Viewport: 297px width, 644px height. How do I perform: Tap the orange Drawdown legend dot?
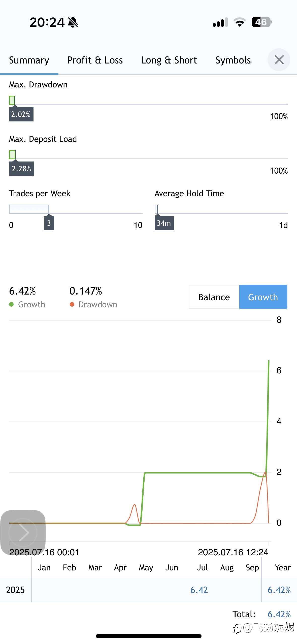tap(72, 304)
